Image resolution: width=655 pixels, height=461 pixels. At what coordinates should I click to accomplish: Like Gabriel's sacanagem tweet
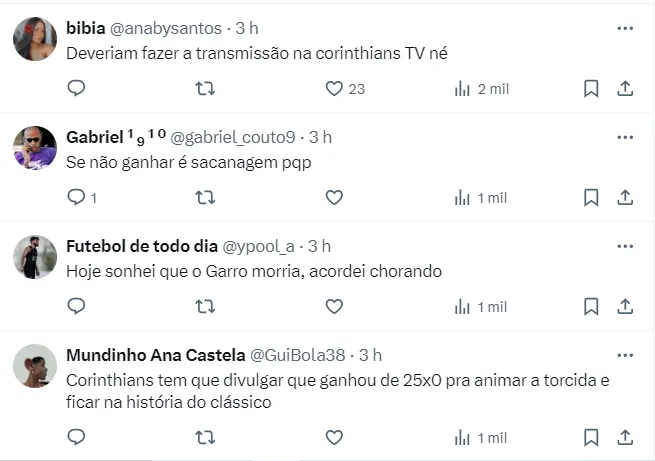pos(335,198)
